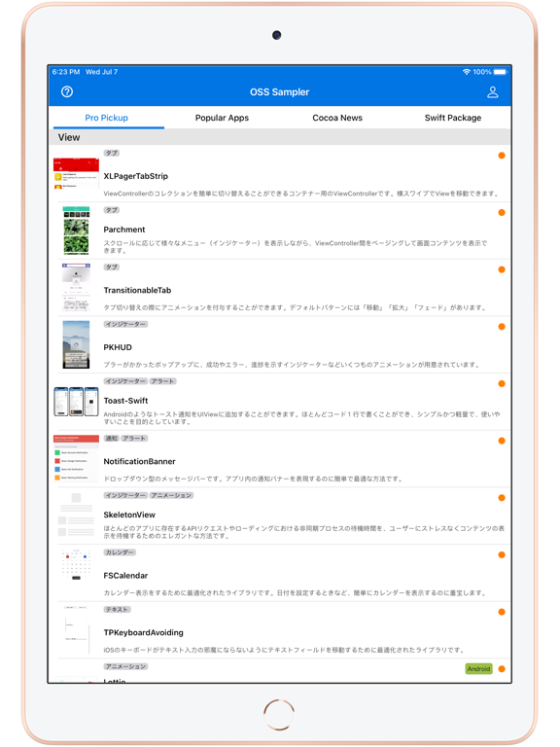Image resolution: width=560 pixels, height=747 pixels.
Task: Tap the 6:23 PM clock in status bar
Action: [66, 72]
